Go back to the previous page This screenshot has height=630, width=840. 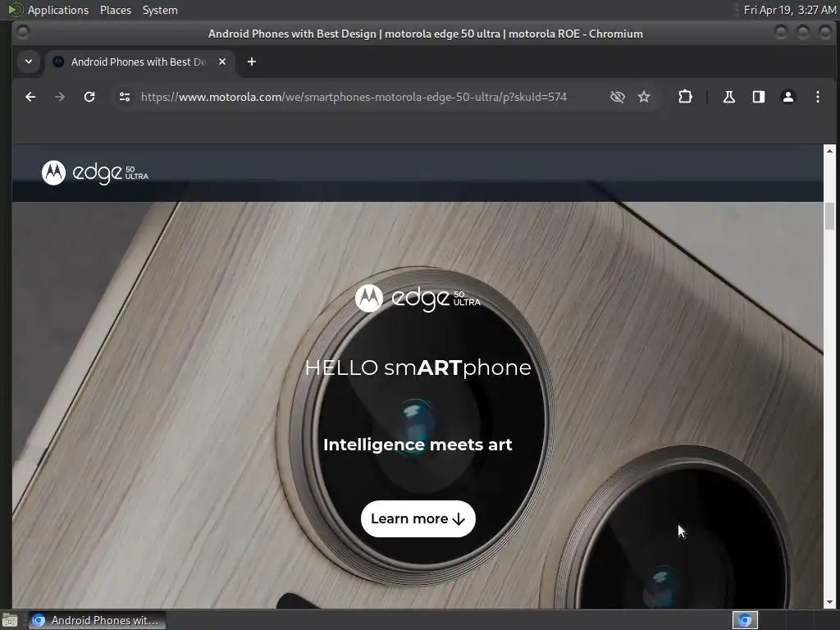(30, 97)
